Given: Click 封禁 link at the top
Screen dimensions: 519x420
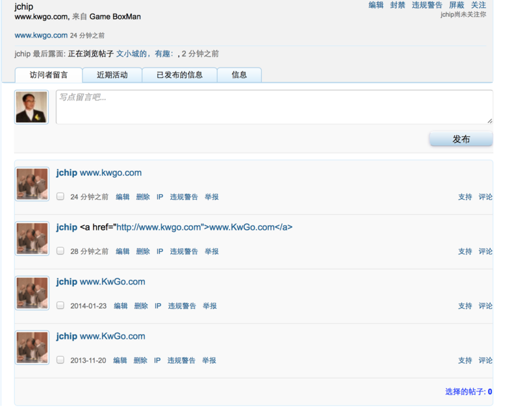Looking at the screenshot, I should [398, 5].
